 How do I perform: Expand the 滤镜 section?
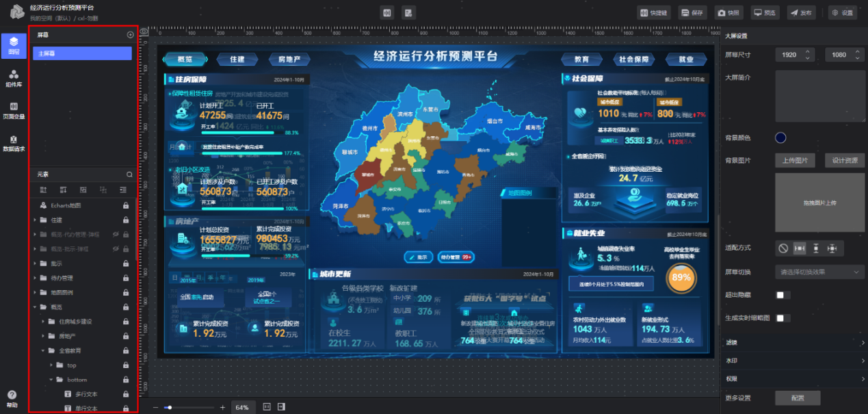click(793, 342)
